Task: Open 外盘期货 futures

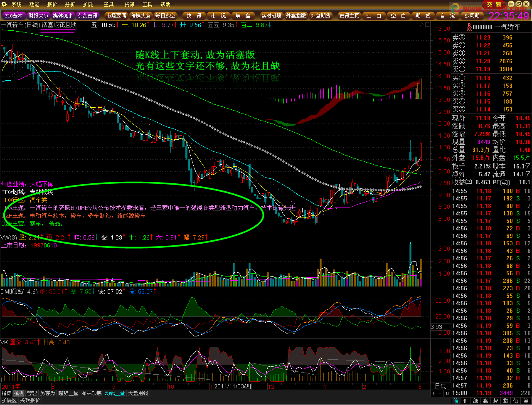Action: click(x=320, y=16)
